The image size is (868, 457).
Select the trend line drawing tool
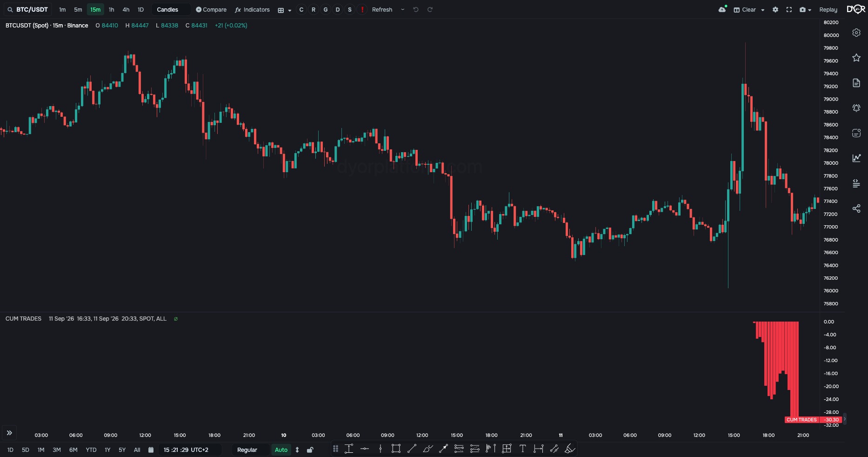(412, 449)
